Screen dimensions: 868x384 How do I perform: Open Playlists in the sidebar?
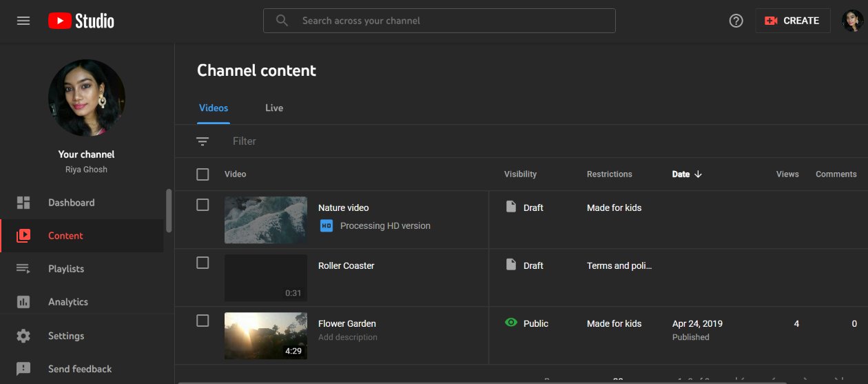(x=66, y=269)
